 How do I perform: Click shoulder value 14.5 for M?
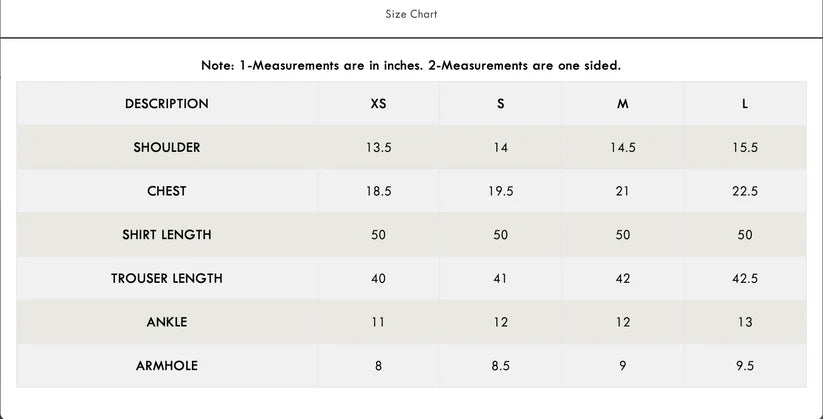point(623,147)
